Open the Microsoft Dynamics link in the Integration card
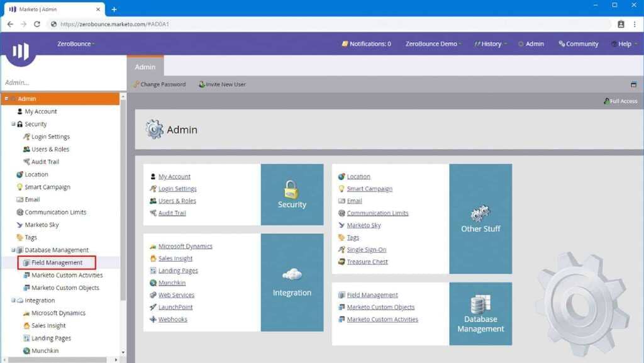This screenshot has height=363, width=644. point(186,247)
